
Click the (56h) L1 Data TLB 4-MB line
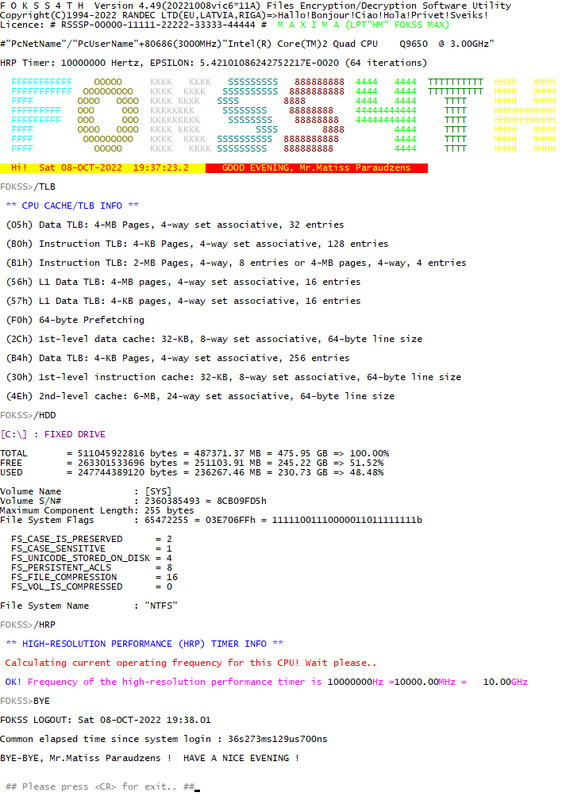[183, 282]
